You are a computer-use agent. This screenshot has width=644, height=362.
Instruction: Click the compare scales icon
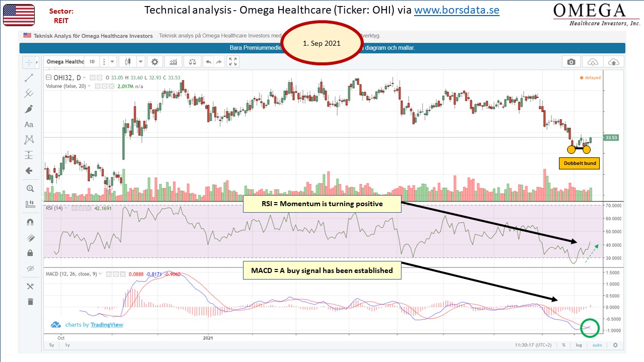(192, 62)
